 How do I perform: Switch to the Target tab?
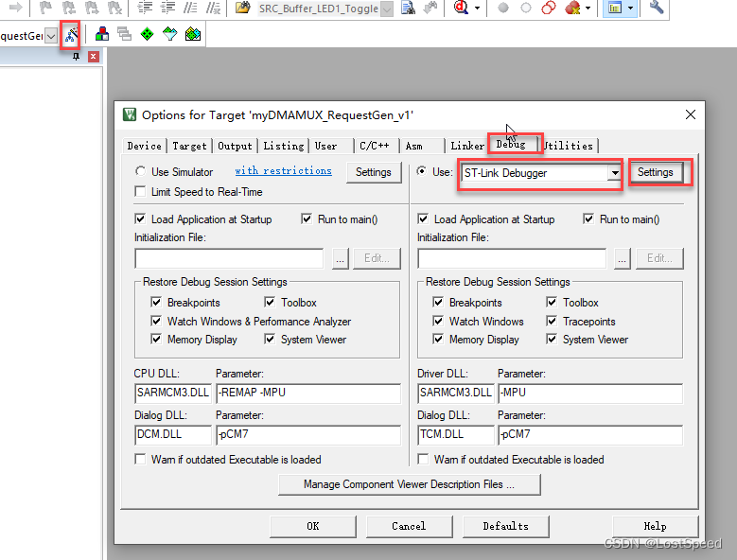coord(189,146)
